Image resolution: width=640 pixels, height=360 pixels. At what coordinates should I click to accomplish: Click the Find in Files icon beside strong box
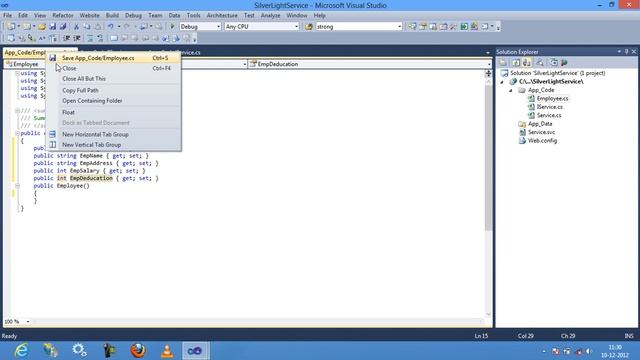[309, 27]
